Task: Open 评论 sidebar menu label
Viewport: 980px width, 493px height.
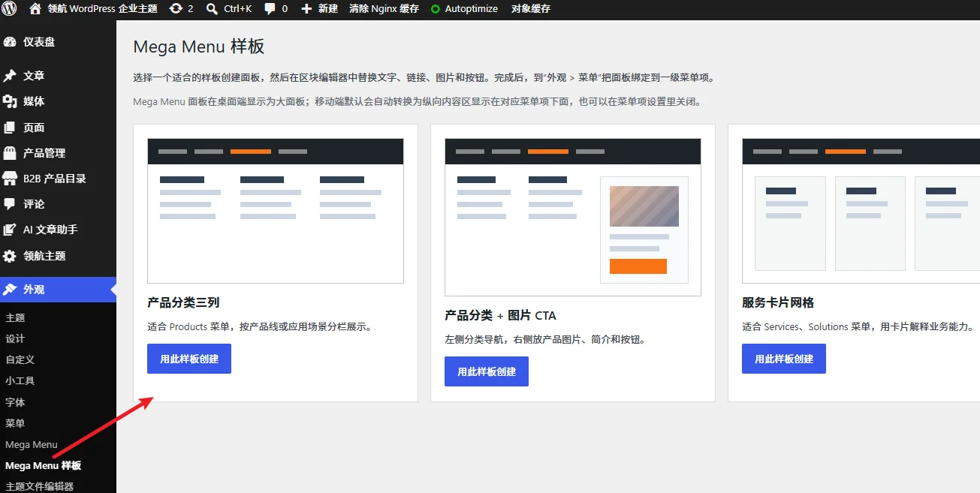Action: pyautogui.click(x=34, y=204)
